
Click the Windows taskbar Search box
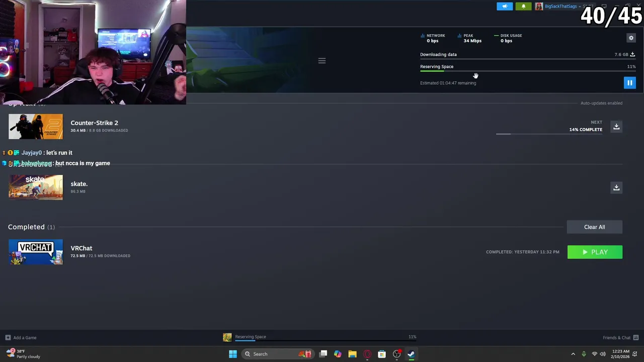coord(277,354)
